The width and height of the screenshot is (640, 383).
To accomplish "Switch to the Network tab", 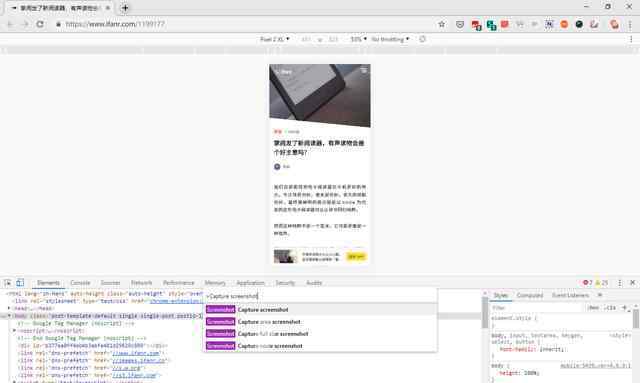I will [x=141, y=283].
